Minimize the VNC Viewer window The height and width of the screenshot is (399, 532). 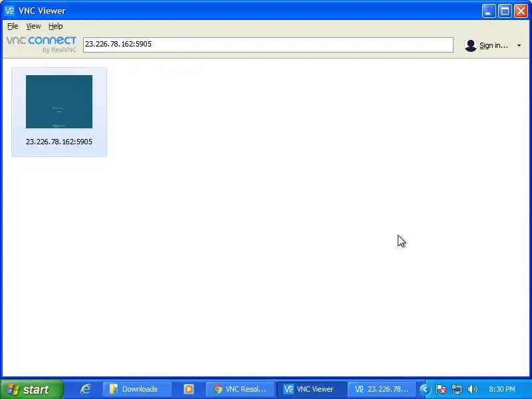[489, 11]
